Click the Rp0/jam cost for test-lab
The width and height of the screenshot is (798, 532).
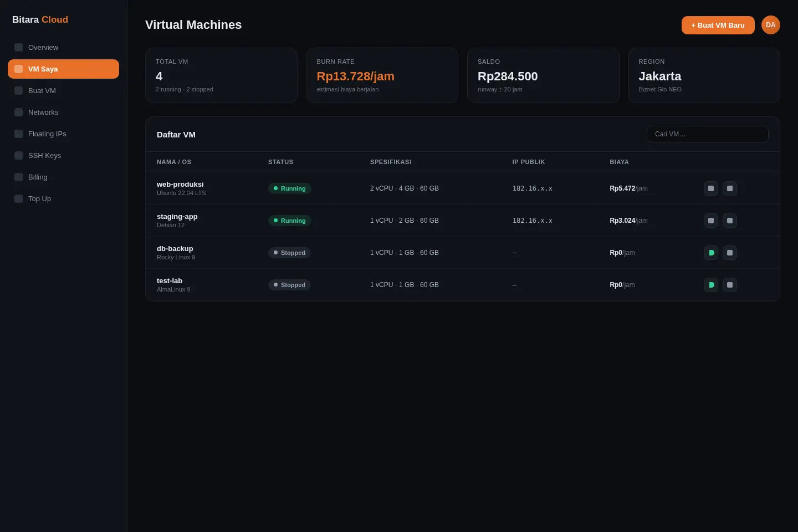pos(622,285)
